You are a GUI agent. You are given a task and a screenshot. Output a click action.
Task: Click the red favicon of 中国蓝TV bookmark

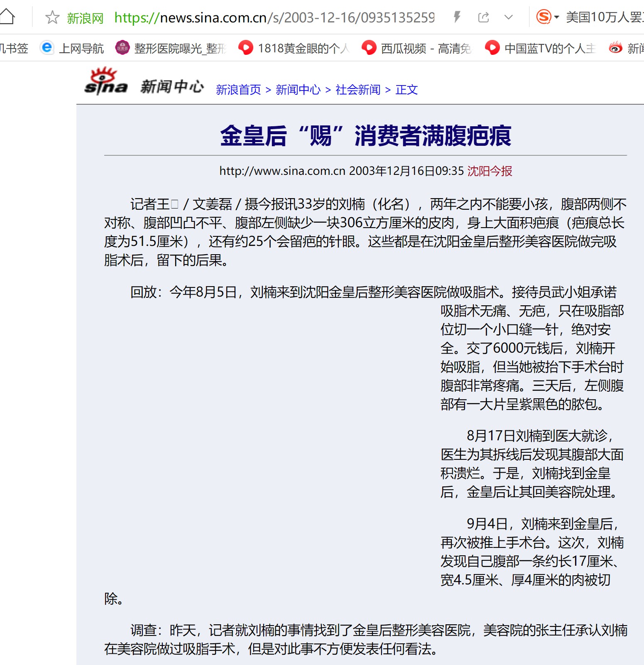tap(492, 48)
